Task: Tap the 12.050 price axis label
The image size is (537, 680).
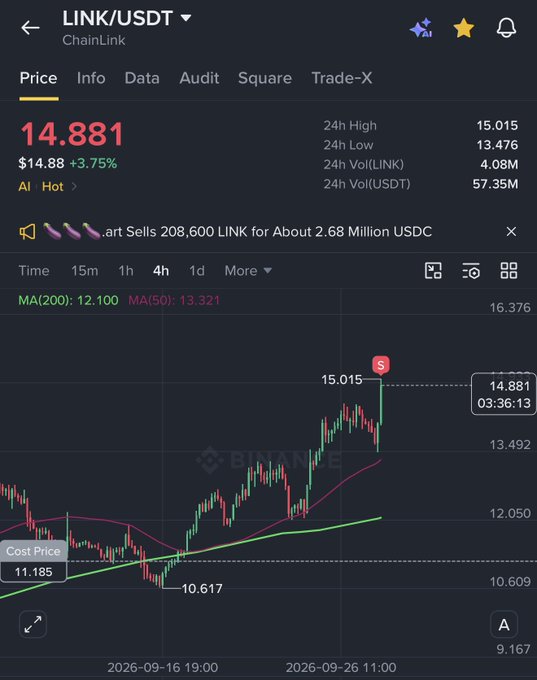Action: tap(510, 513)
